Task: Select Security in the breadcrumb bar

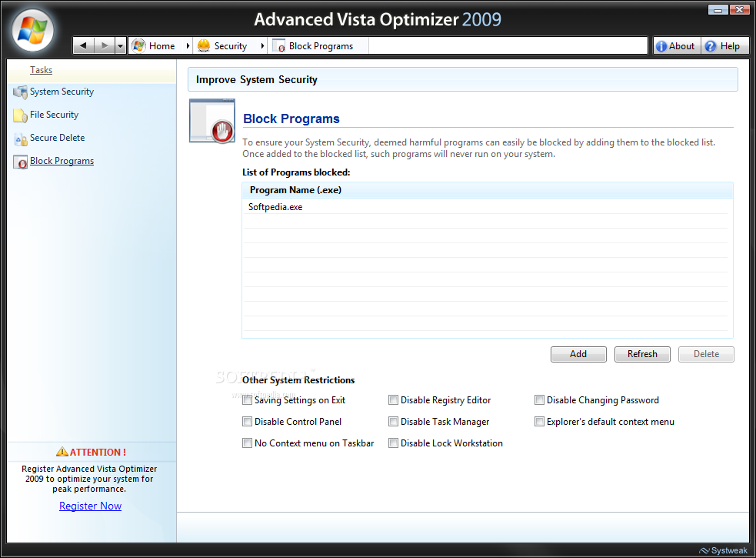Action: [231, 46]
